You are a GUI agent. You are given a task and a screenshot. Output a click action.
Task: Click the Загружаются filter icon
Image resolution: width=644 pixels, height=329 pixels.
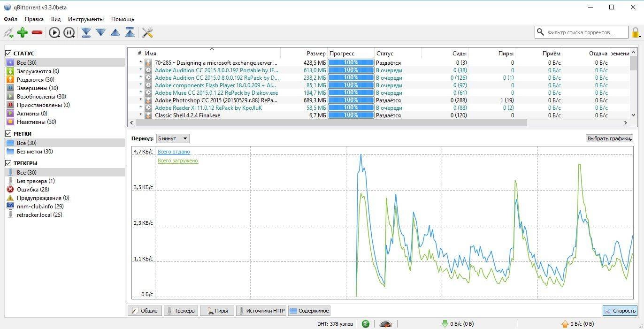(x=10, y=71)
